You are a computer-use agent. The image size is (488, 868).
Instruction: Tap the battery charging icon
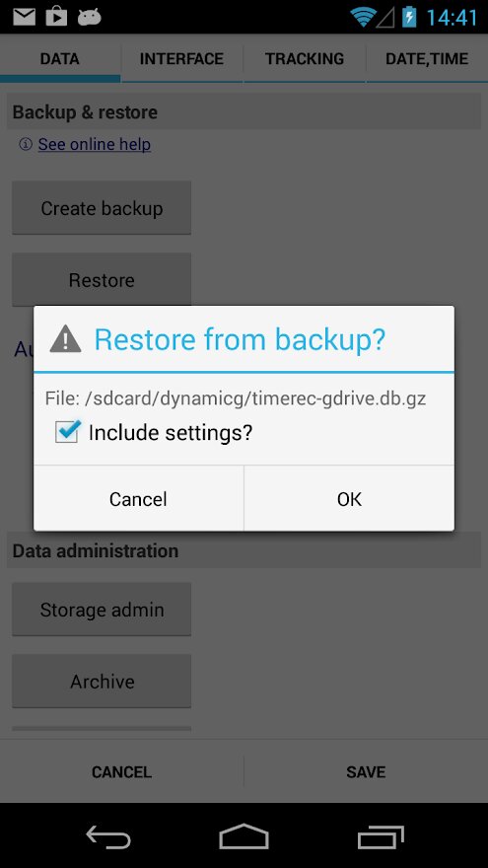(409, 17)
